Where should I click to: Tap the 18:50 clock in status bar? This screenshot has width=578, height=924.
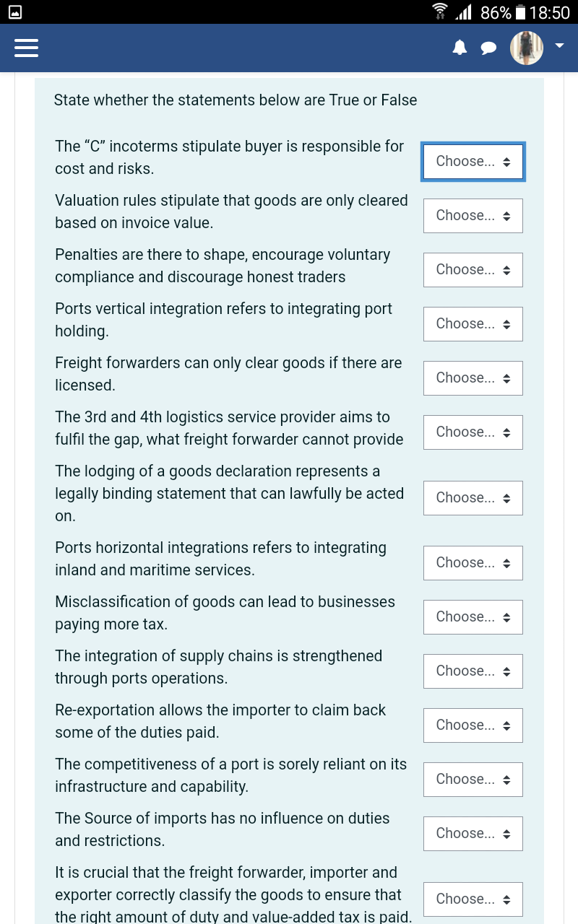tap(550, 12)
